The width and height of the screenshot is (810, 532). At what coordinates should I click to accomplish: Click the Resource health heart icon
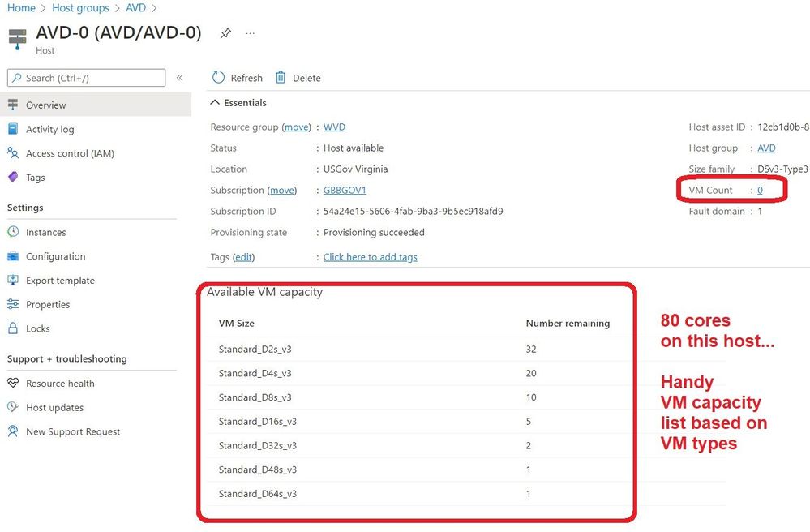13,383
